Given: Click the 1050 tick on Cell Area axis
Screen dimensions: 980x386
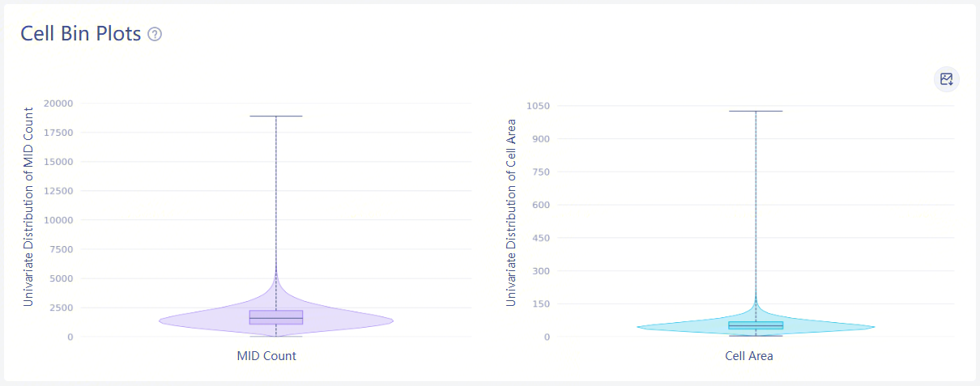Looking at the screenshot, I should click(x=538, y=106).
